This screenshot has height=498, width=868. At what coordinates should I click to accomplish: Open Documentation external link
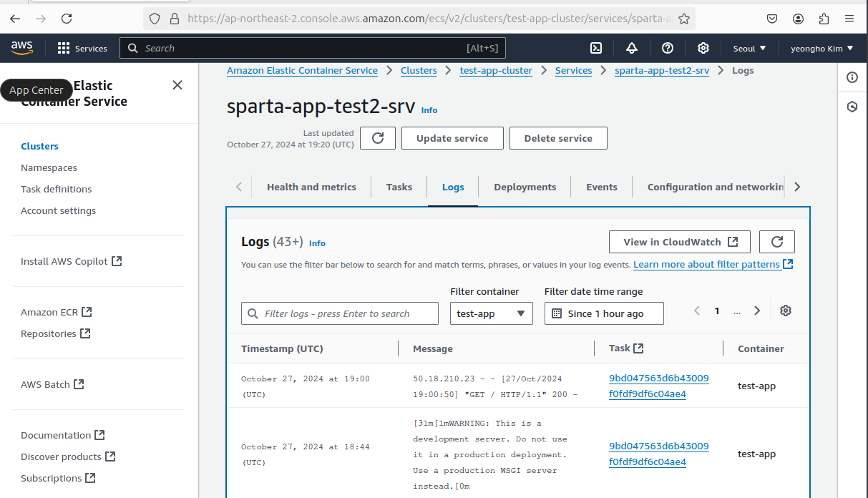tap(62, 435)
